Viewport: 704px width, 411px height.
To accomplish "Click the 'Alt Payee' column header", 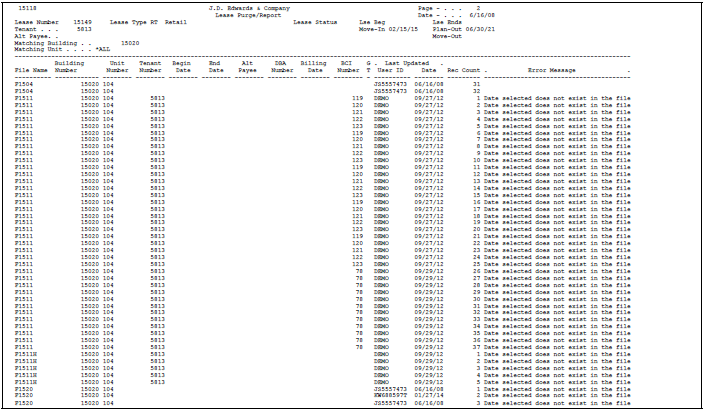I will 247,67.
